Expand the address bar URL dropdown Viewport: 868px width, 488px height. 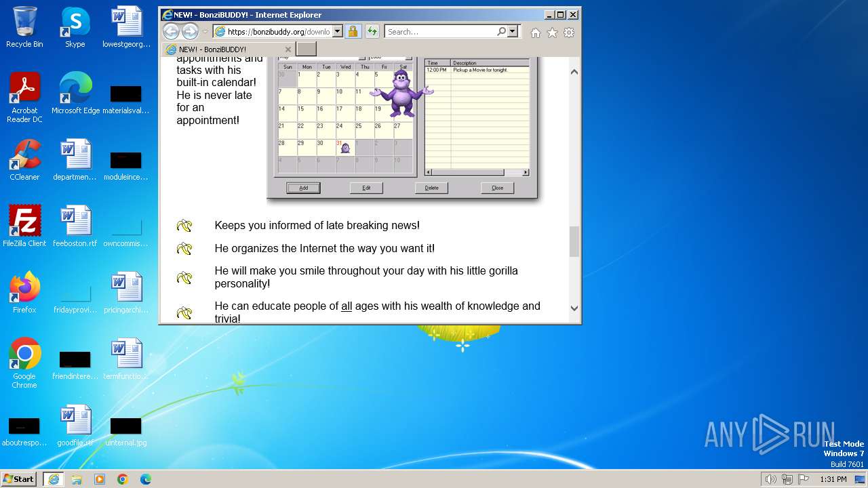pos(338,31)
